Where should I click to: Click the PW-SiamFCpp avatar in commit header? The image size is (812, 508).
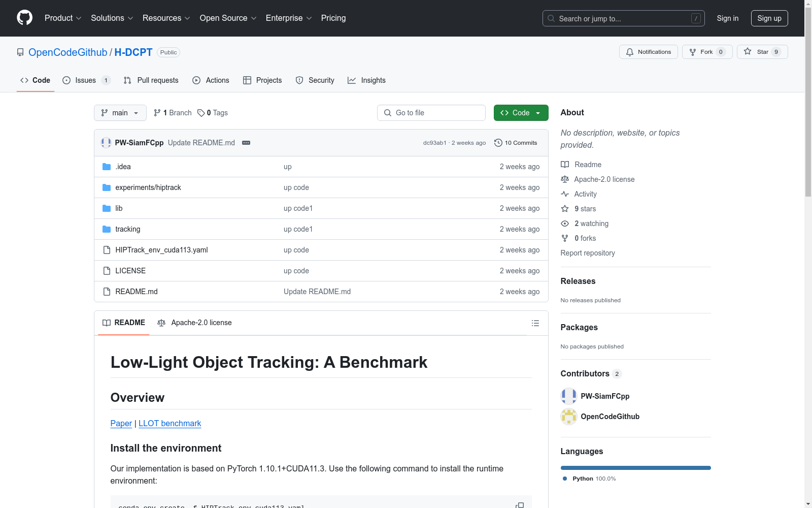[106, 143]
